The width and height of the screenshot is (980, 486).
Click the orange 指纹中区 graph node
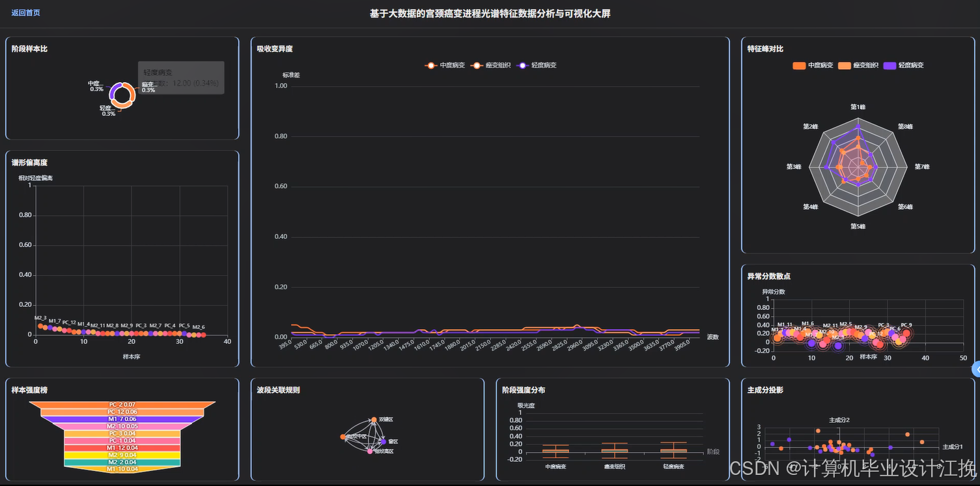tap(343, 436)
